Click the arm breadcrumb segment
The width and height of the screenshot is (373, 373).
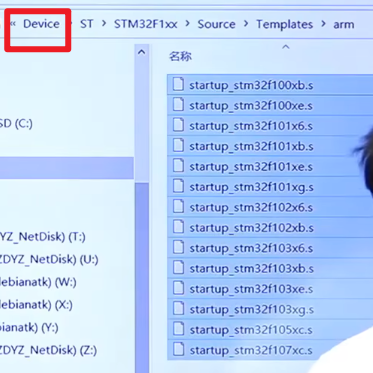click(344, 24)
